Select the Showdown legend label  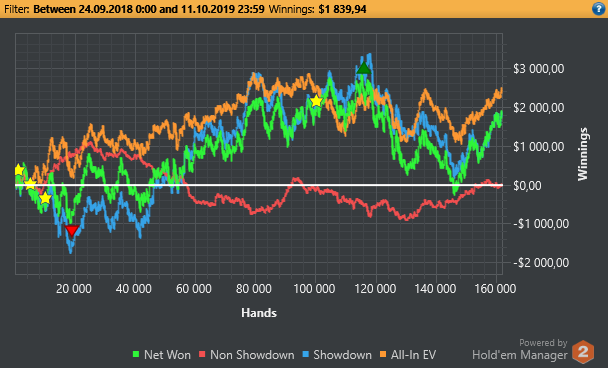pyautogui.click(x=342, y=355)
